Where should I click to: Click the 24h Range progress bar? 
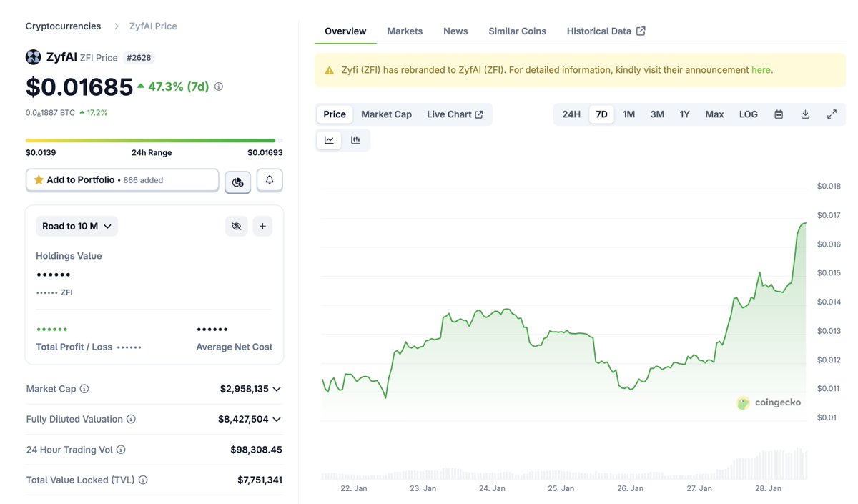click(x=154, y=140)
